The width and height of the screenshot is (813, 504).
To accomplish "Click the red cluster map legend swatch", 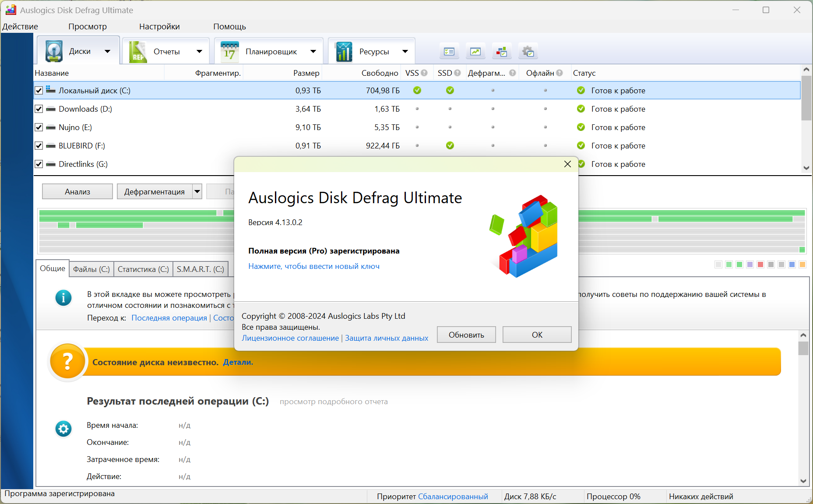I will [x=760, y=264].
